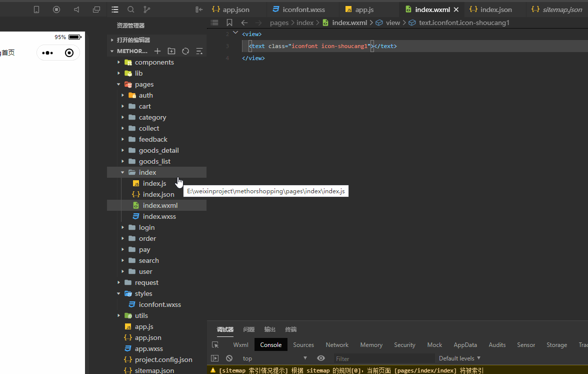Viewport: 588px width, 374px height.
Task: Collapse the styles folder
Action: [x=143, y=293]
